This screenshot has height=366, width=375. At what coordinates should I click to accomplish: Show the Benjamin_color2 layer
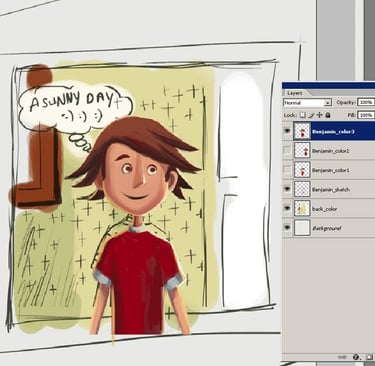(x=287, y=150)
